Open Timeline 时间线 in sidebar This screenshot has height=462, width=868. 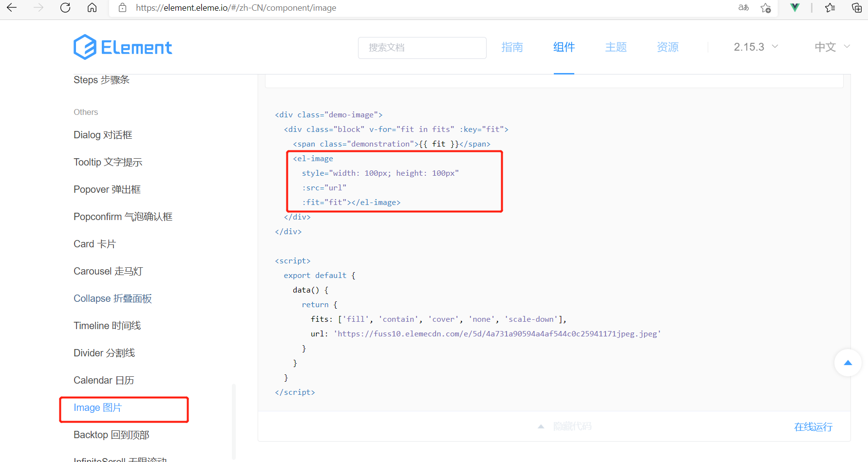(x=107, y=326)
